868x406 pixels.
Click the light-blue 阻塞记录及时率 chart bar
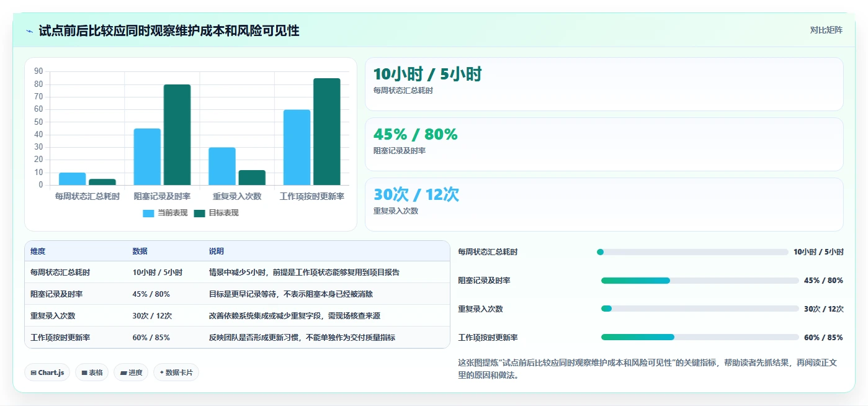click(x=147, y=157)
